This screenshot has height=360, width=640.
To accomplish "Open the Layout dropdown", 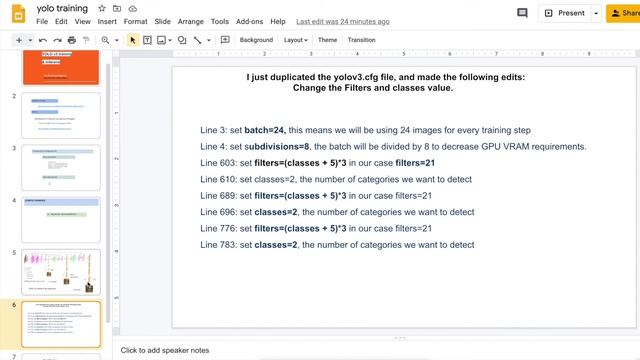I will tap(296, 40).
